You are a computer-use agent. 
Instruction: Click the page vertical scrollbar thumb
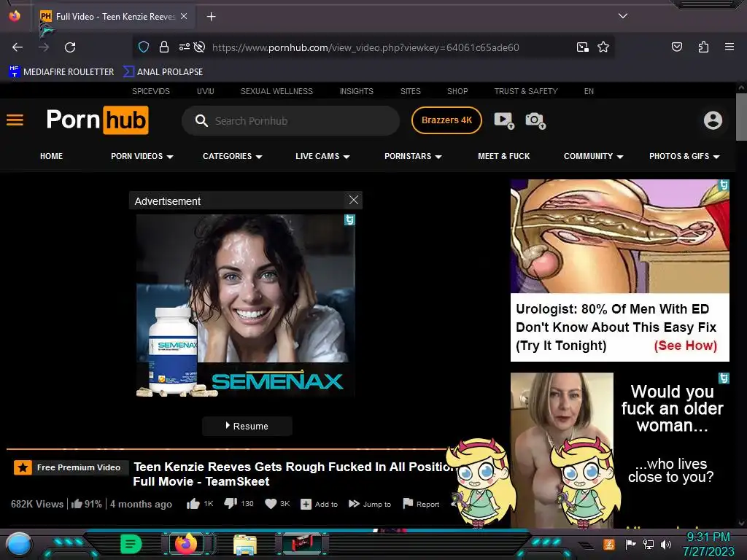741,117
